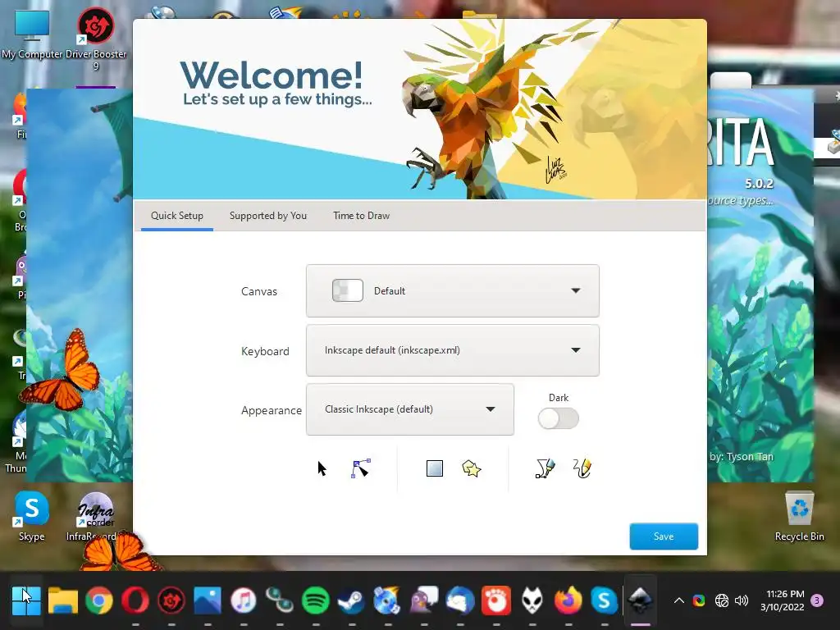Switch to the Supported by You tab

point(268,216)
